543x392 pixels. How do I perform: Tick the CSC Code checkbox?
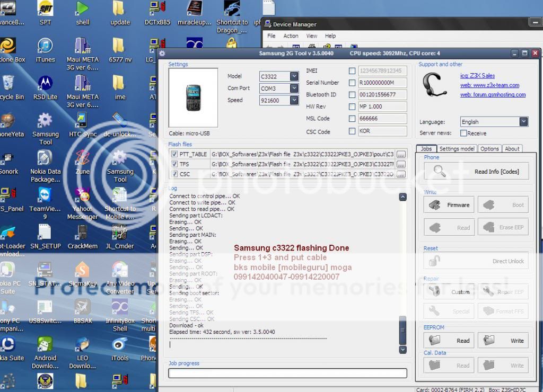tap(352, 131)
